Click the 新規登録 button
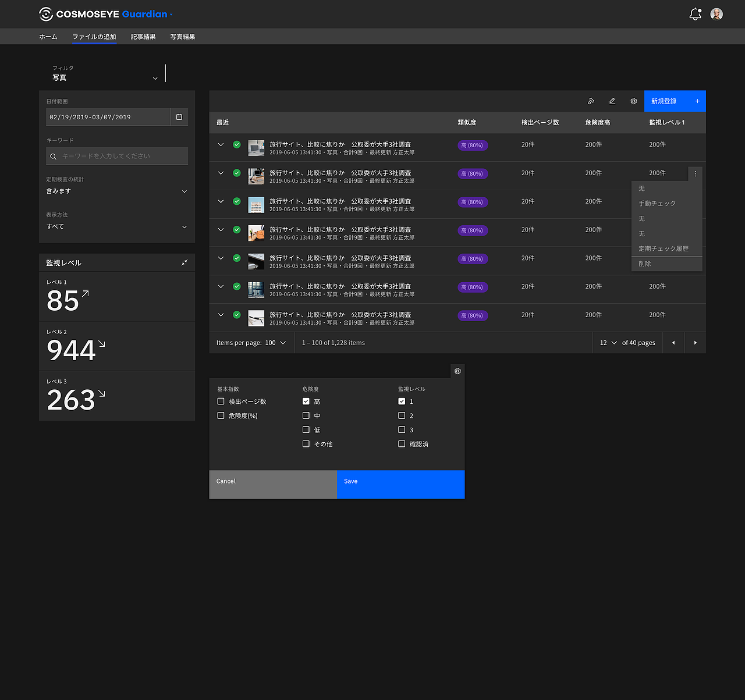The image size is (745, 700). click(675, 101)
